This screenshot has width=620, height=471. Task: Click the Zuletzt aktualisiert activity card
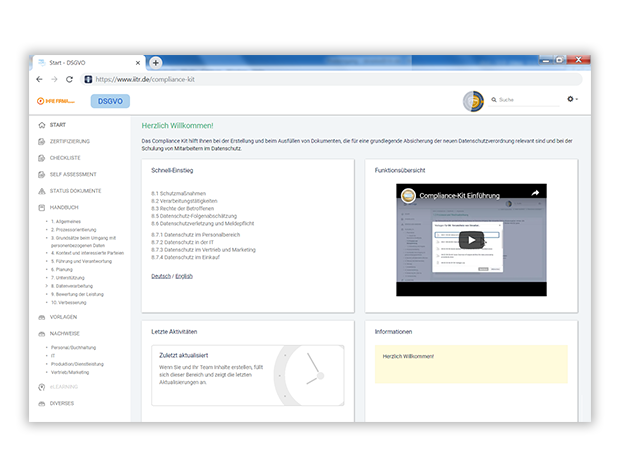[248, 376]
